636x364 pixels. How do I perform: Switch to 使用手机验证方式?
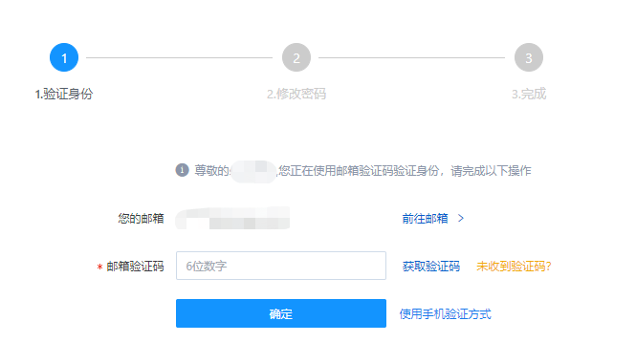pyautogui.click(x=446, y=314)
